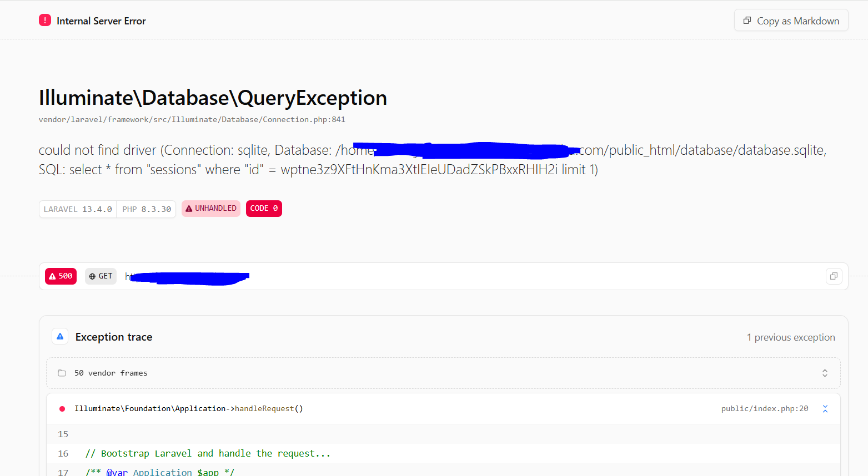Screen dimensions: 868x476
Task: Click the red Internal Server Error alert icon
Action: click(45, 21)
